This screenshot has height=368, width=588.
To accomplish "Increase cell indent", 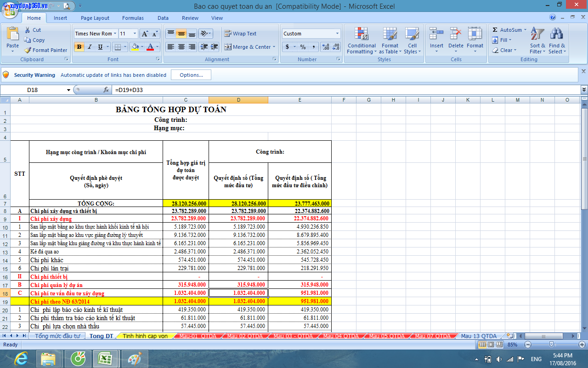I will [215, 47].
